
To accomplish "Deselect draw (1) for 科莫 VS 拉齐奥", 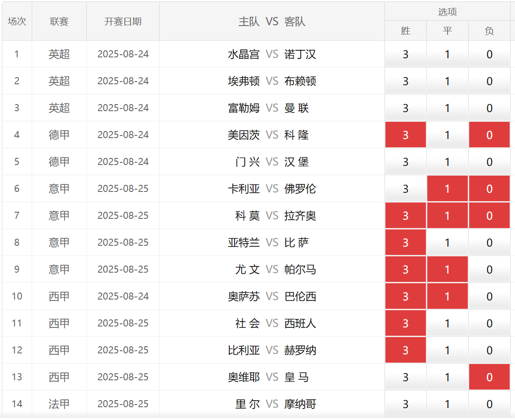I will click(x=448, y=216).
